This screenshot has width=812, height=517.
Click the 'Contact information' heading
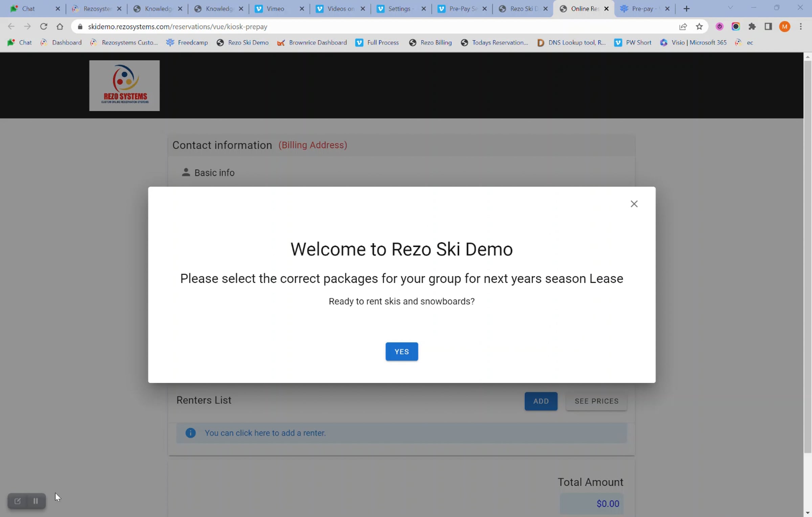point(222,145)
